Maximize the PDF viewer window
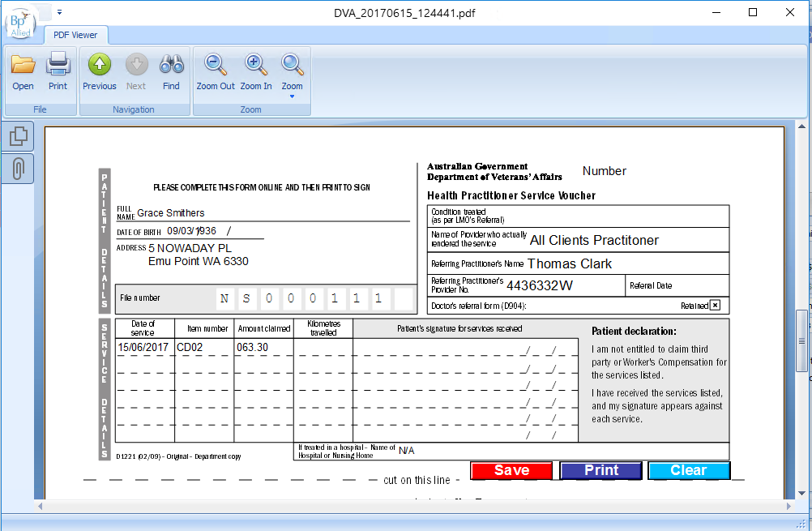812x531 pixels. click(753, 12)
